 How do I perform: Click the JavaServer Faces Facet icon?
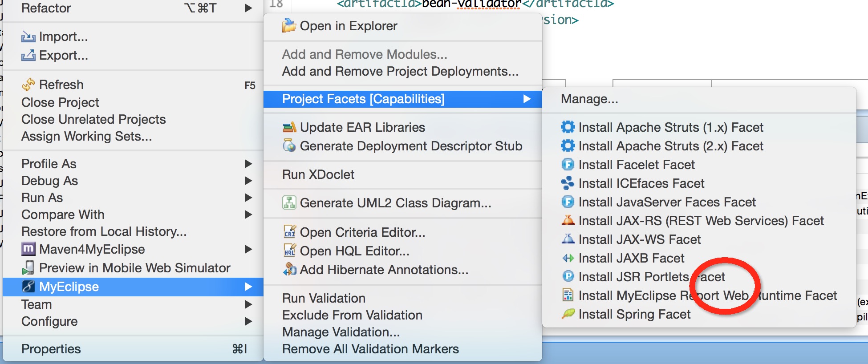[568, 202]
